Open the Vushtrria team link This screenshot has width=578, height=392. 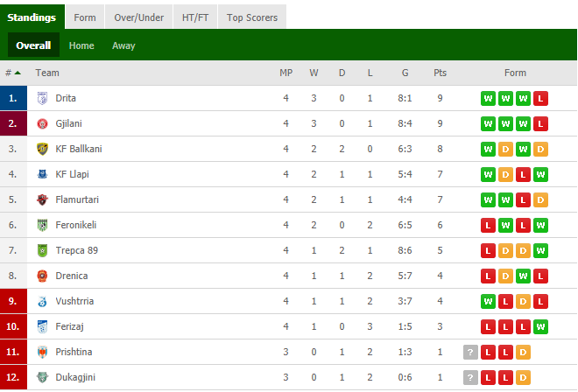coord(74,301)
